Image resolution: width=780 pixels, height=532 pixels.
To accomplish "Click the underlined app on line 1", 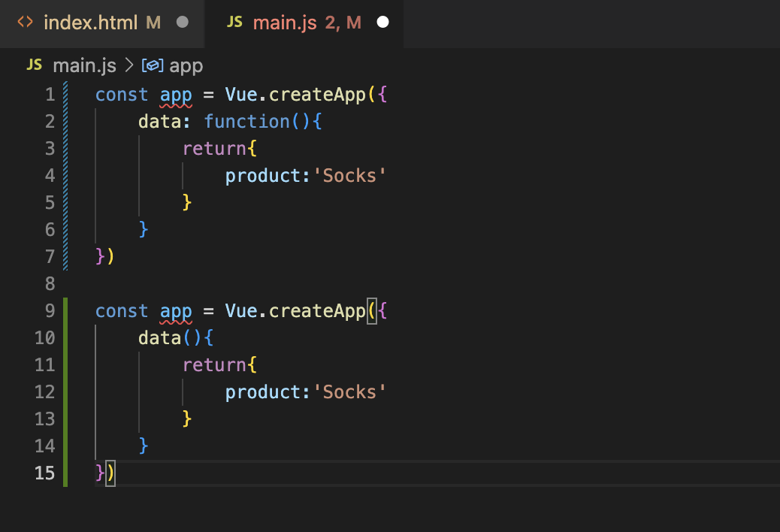I will [x=176, y=95].
